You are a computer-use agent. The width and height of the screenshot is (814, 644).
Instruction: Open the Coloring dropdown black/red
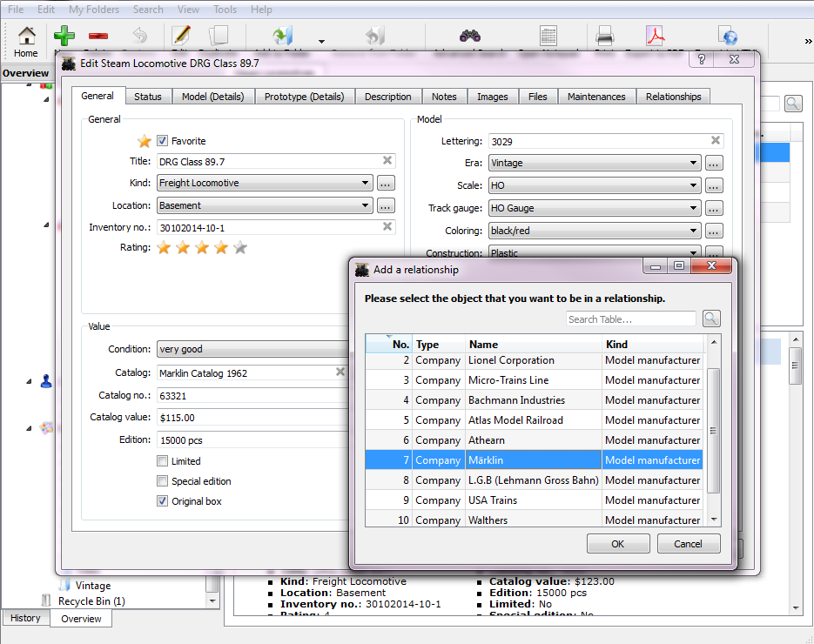(595, 231)
